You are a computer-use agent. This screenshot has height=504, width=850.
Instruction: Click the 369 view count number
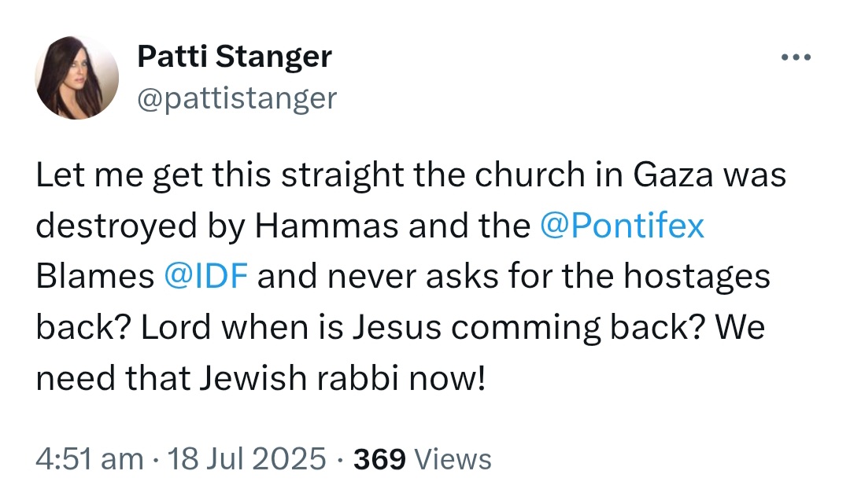[x=379, y=459]
